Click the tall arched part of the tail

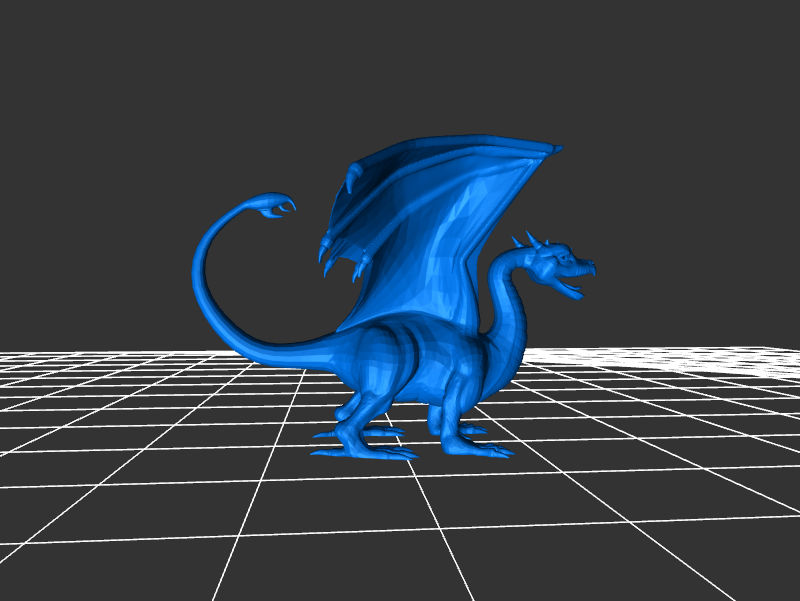pos(200,270)
